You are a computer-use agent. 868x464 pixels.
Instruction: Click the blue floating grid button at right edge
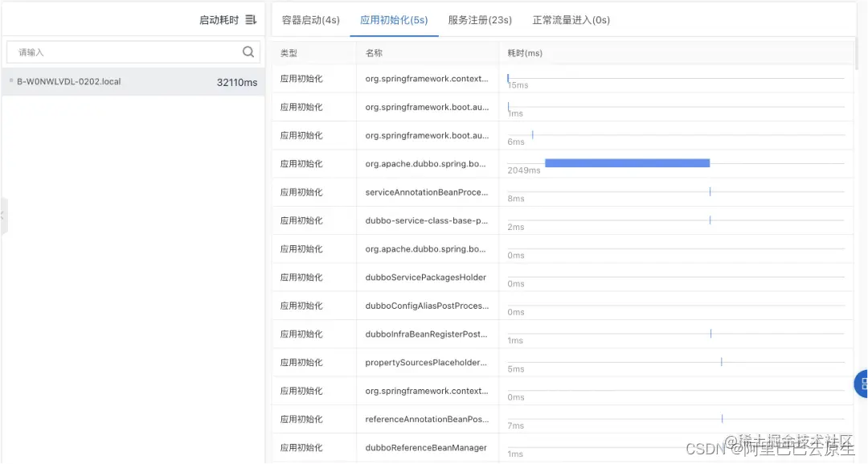(862, 384)
